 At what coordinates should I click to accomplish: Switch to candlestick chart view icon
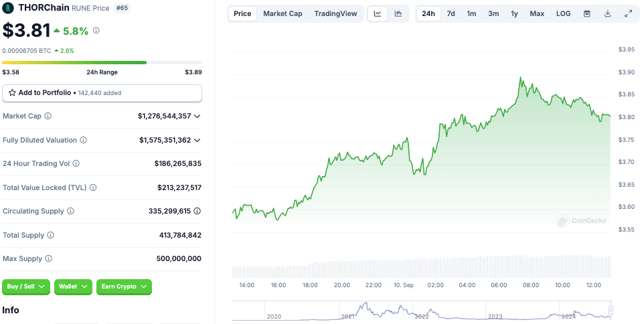click(x=398, y=13)
